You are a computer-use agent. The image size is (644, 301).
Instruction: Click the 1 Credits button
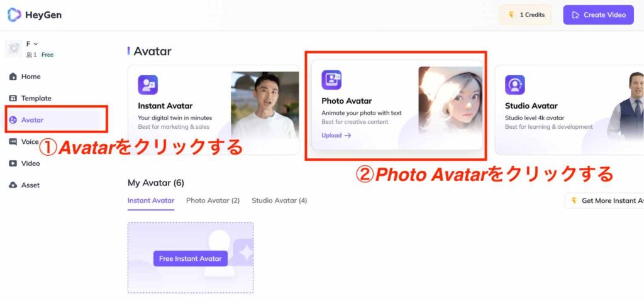click(526, 15)
